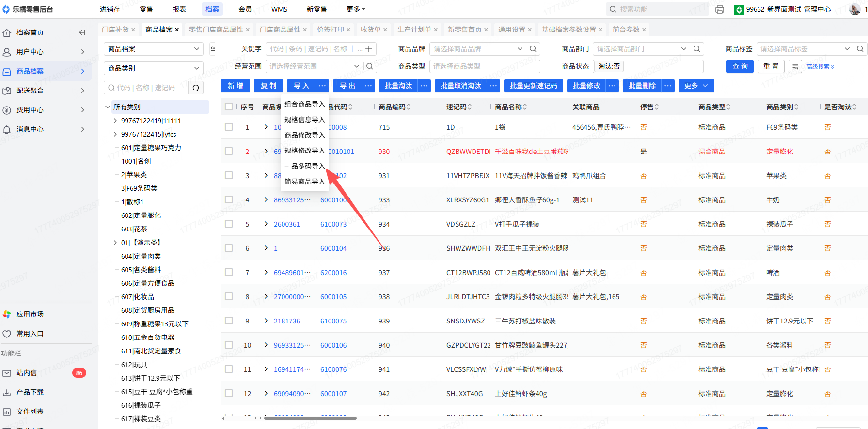This screenshot has height=429, width=868.
Task: Click search icon next to 商品品牌 field
Action: pyautogui.click(x=533, y=49)
